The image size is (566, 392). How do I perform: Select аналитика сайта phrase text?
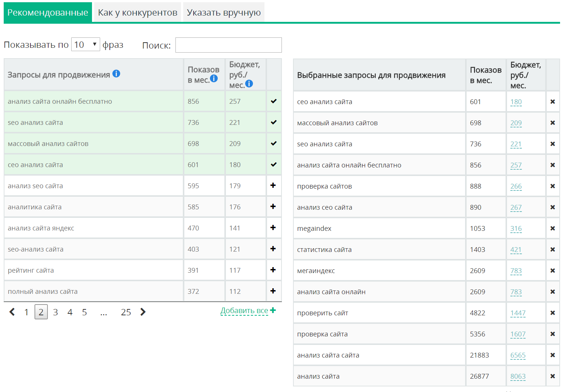pos(34,207)
